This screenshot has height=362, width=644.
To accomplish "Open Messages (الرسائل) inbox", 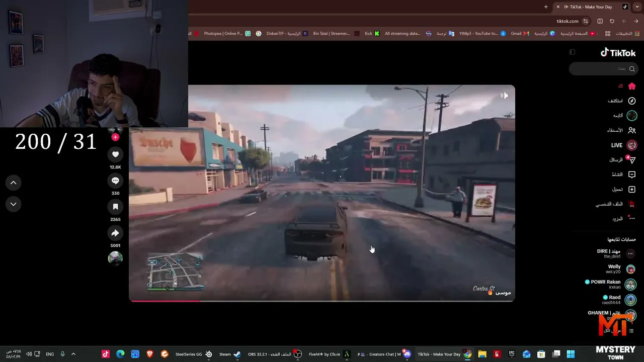I will click(x=622, y=160).
